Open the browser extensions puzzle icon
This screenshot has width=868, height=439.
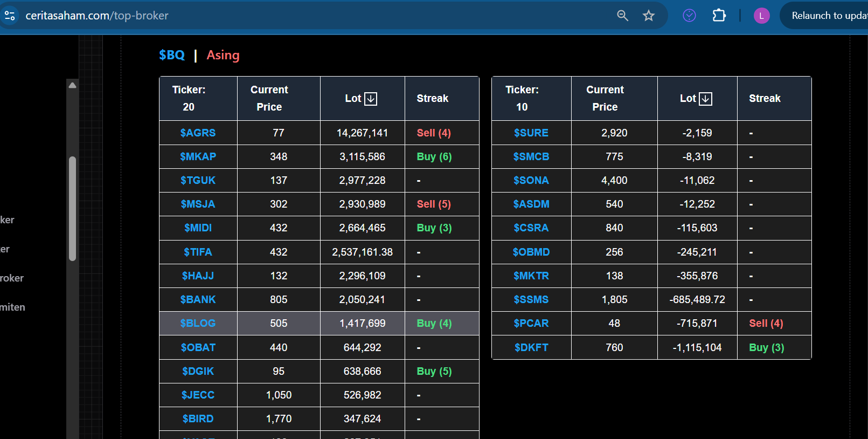719,16
